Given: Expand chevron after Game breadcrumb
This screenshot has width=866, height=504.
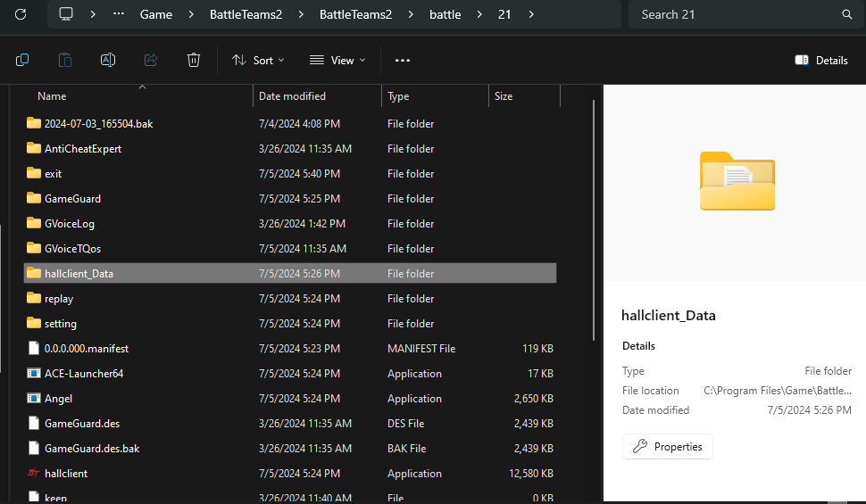Looking at the screenshot, I should point(191,14).
